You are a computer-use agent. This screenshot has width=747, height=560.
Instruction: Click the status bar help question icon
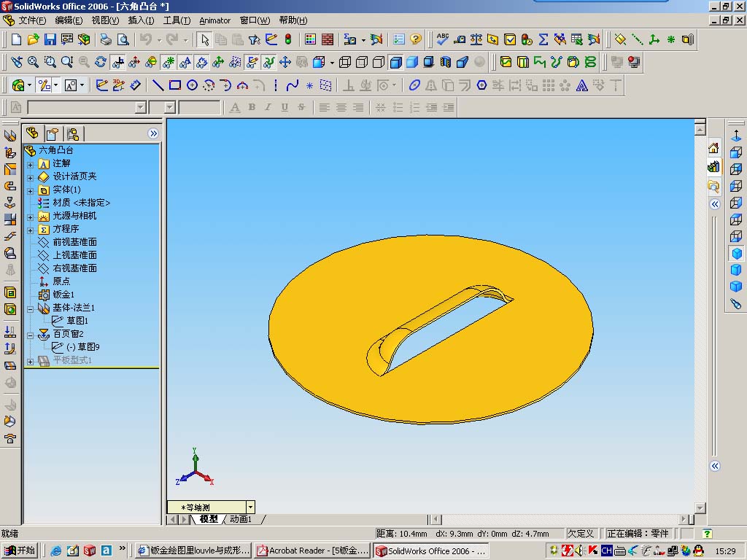pos(708,534)
